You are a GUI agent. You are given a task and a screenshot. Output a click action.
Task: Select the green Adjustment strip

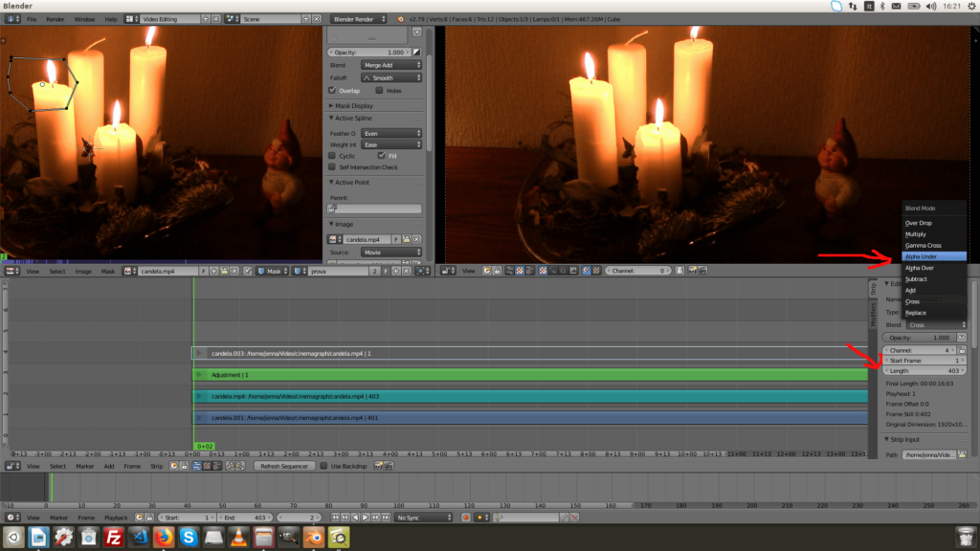(529, 375)
